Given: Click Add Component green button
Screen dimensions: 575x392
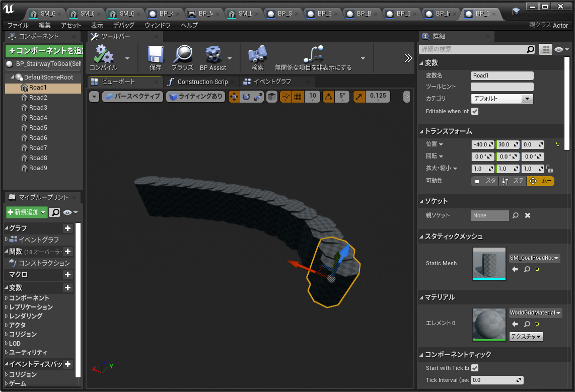Looking at the screenshot, I should [44, 50].
